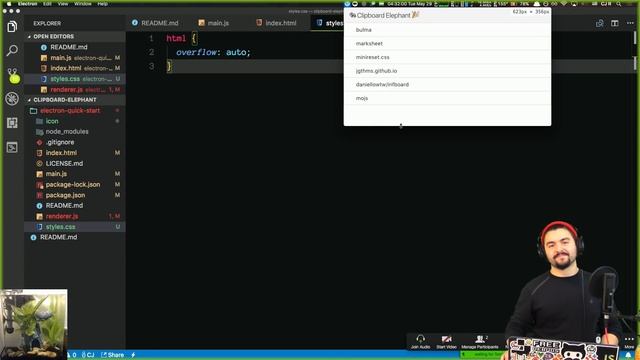Open the Search view in activity bar
This screenshot has width=640, height=360.
[x=12, y=51]
